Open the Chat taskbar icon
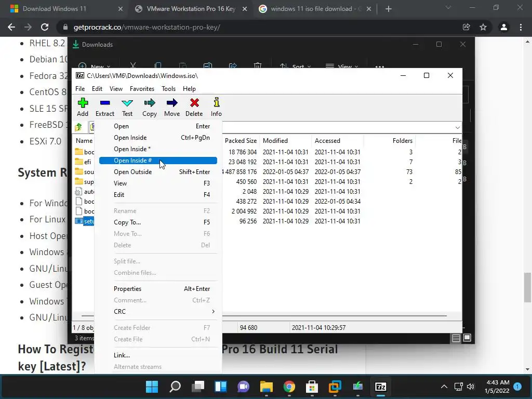 coord(243,387)
